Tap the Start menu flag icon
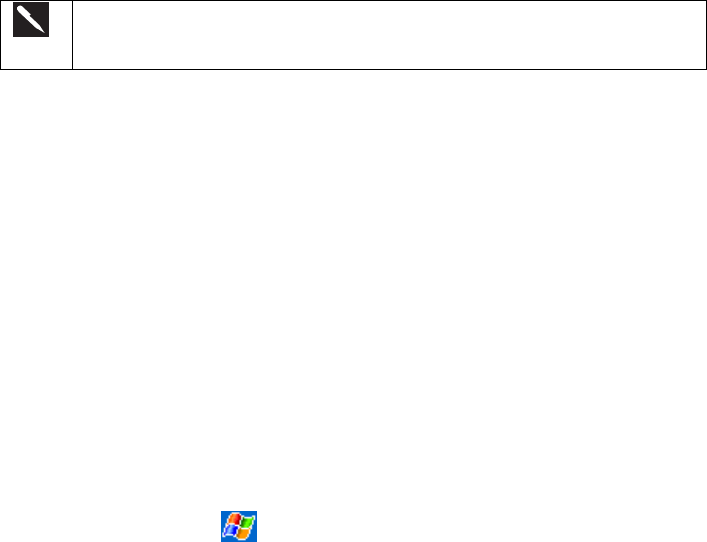 point(239,526)
